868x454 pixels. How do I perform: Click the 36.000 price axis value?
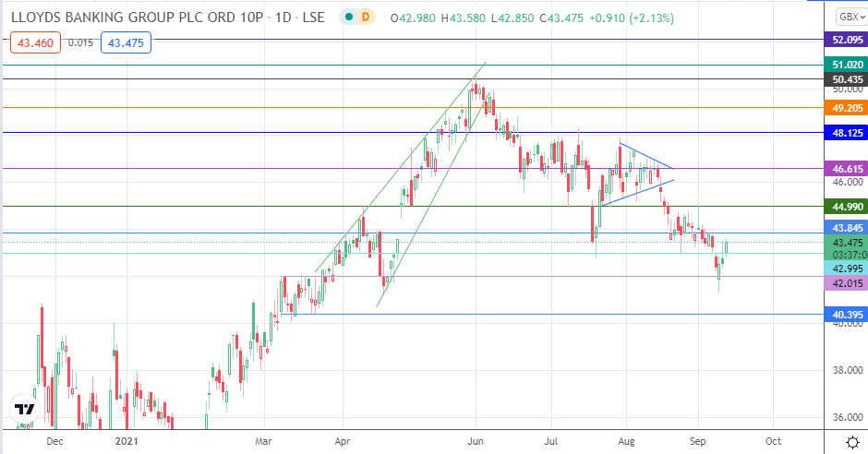(848, 417)
